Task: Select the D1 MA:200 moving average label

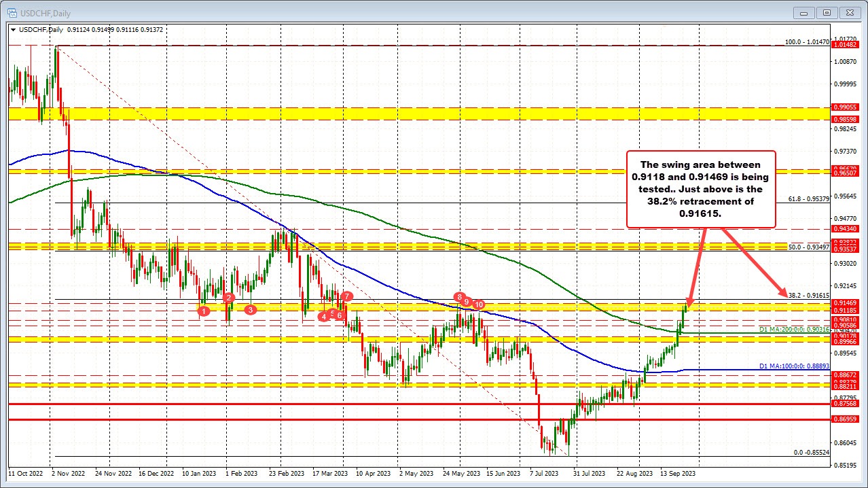Action: coord(795,330)
